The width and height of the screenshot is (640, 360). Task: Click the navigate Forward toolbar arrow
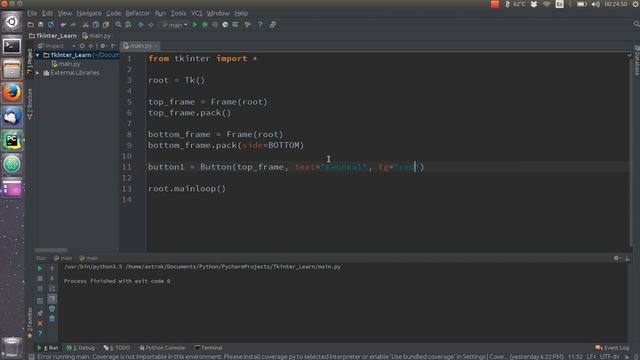point(151,24)
